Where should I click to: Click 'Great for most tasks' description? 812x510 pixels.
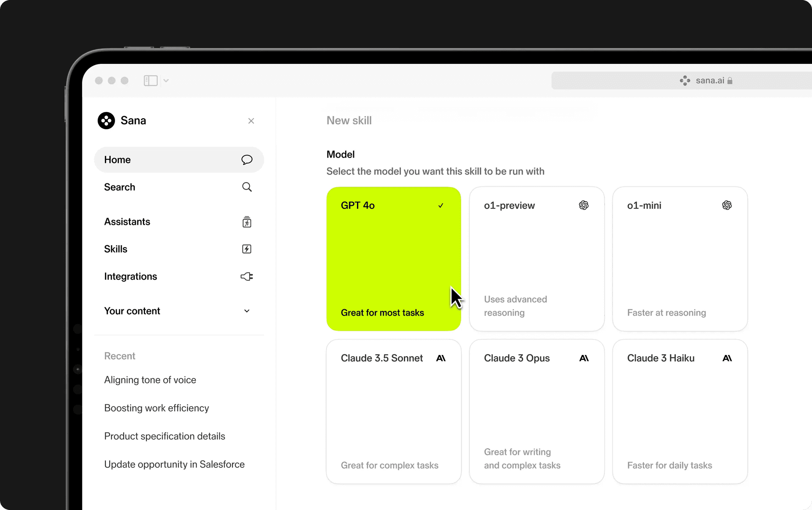click(x=382, y=313)
